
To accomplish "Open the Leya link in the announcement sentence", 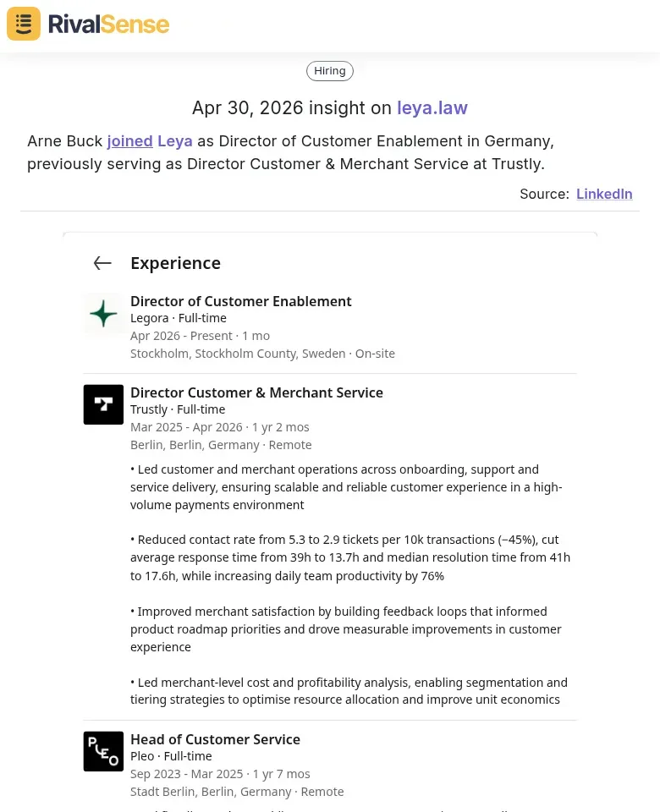I will point(175,141).
